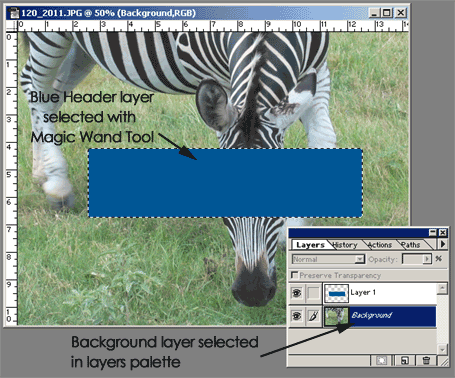Collapse the layers palette with minimize button
Screen dimensions: 455x378
433,232
